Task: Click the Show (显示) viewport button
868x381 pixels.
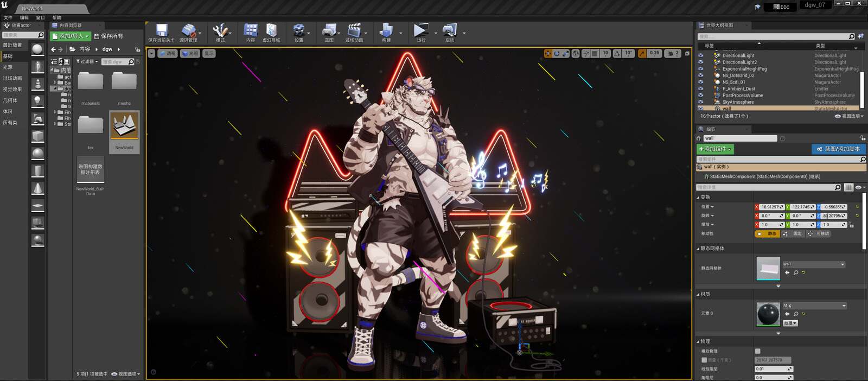Action: (209, 53)
